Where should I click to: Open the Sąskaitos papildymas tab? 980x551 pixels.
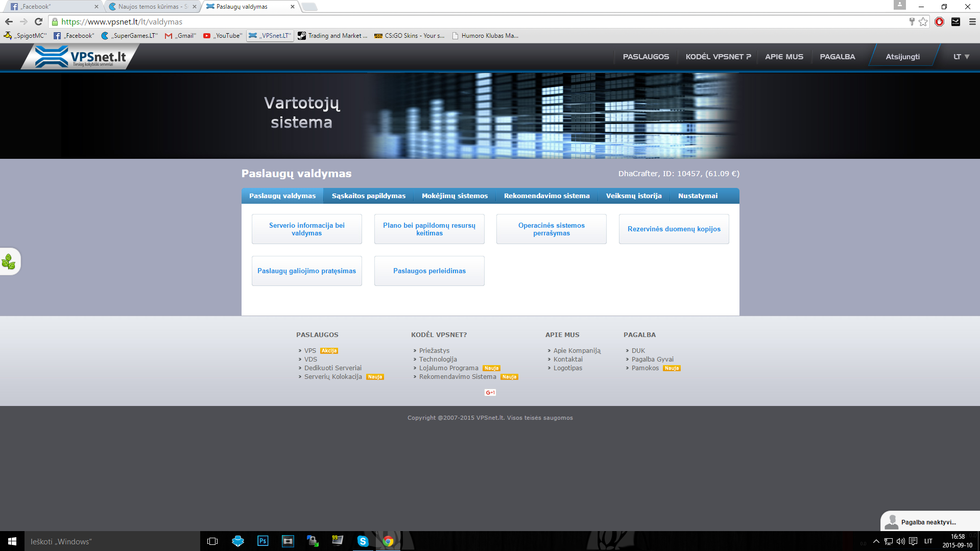[369, 196]
